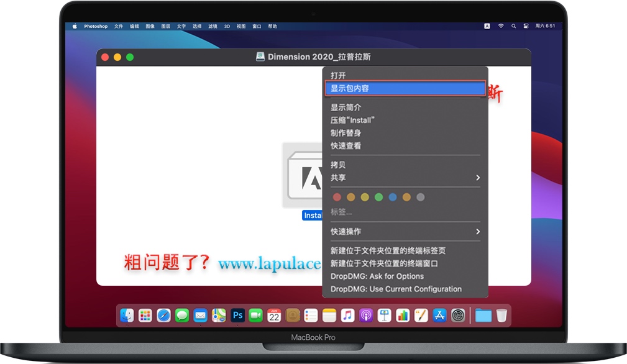
Task: Choose 显示包内容 from the context menu
Action: pos(405,88)
